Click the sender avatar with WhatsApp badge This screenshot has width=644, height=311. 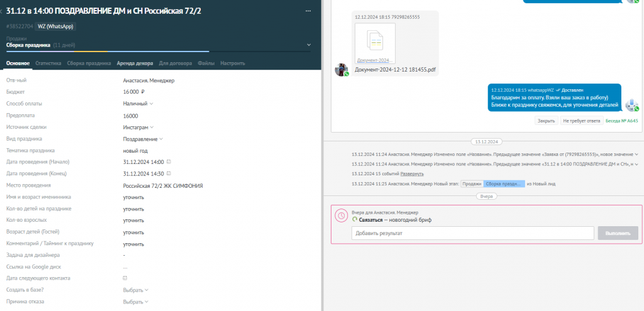coord(341,70)
